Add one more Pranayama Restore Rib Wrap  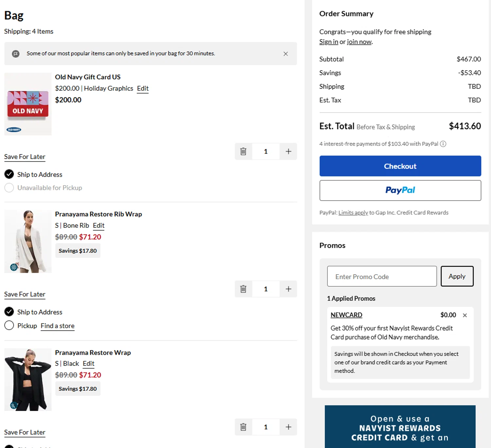point(288,289)
